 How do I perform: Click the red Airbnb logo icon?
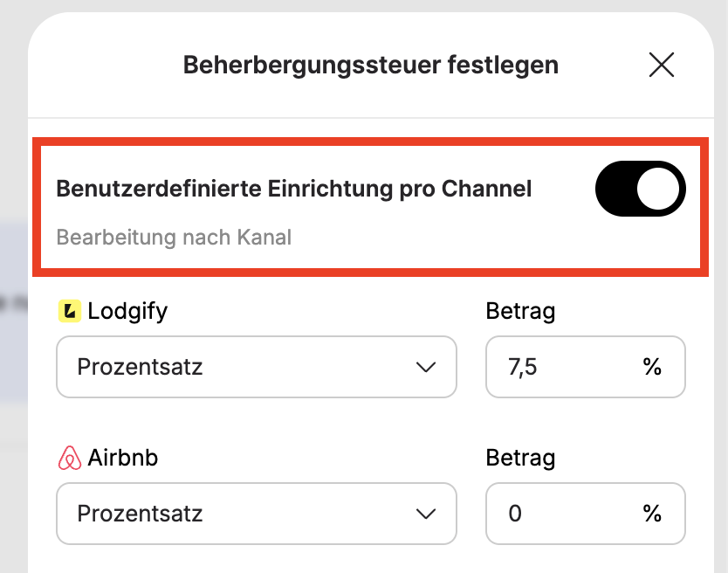tap(70, 458)
